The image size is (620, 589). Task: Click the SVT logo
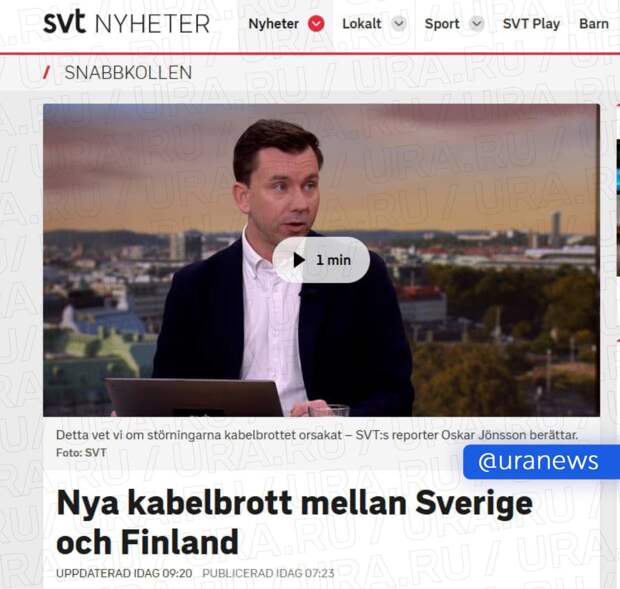pyautogui.click(x=64, y=22)
